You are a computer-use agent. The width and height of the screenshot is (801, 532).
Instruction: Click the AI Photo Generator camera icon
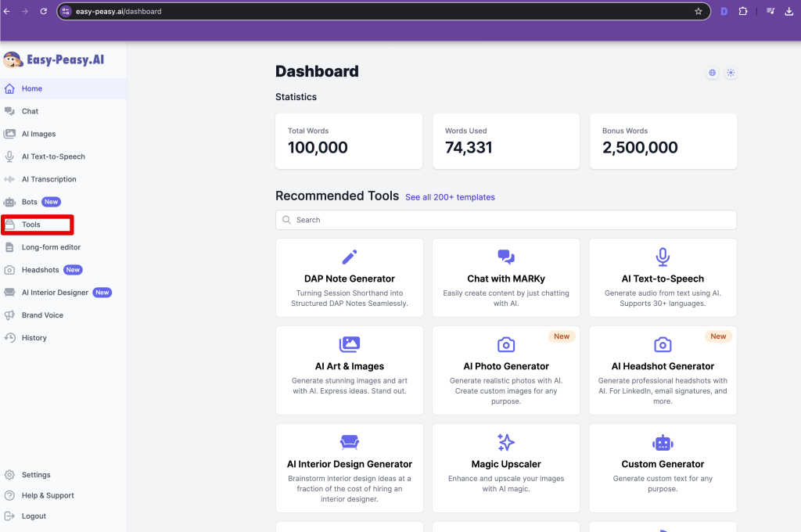click(x=506, y=344)
